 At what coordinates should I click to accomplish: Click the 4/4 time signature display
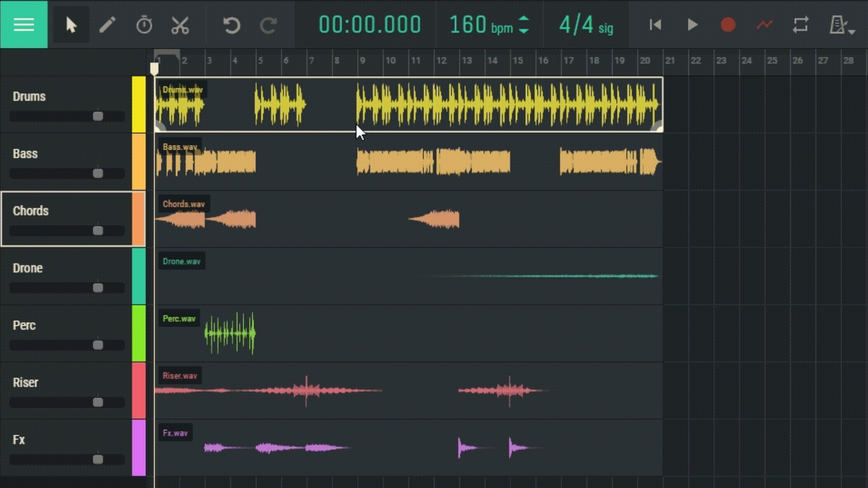(576, 25)
